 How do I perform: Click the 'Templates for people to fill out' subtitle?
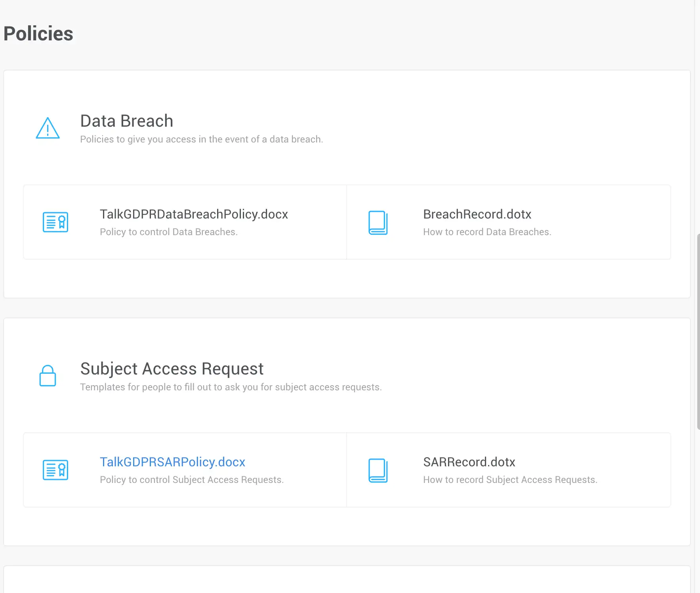click(231, 387)
